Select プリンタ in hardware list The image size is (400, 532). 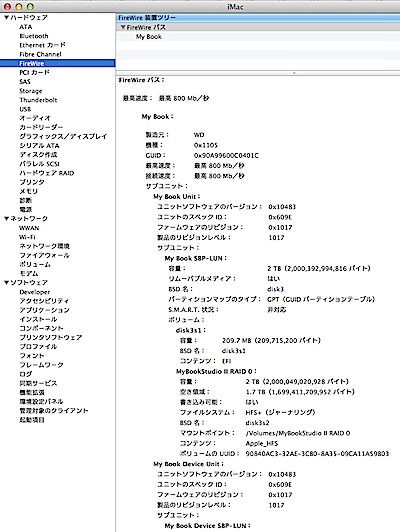[x=32, y=182]
